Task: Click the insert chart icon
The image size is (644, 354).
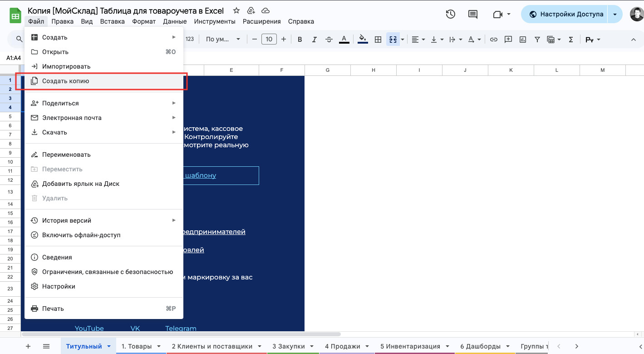Action: pyautogui.click(x=523, y=40)
